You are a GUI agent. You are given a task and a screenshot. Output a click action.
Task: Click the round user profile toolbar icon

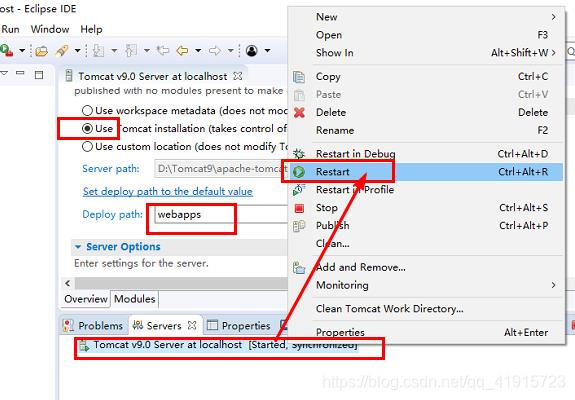pos(252,50)
